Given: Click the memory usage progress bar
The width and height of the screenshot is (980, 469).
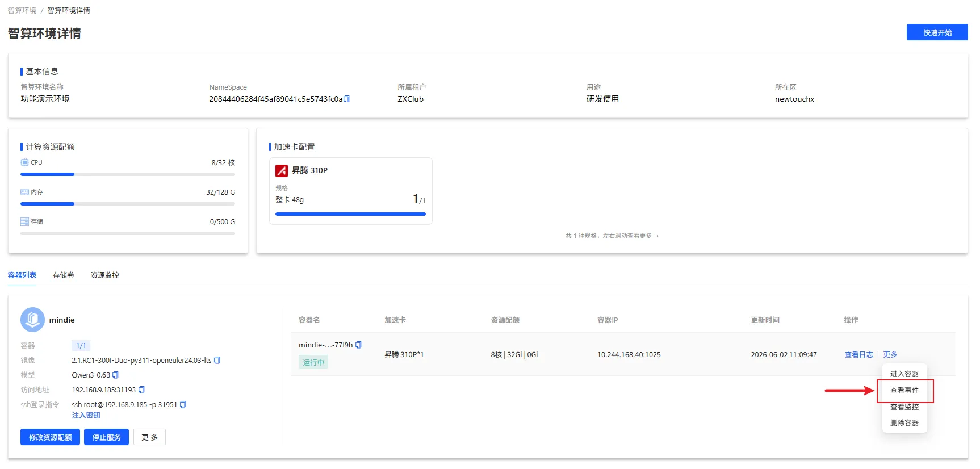Looking at the screenshot, I should tap(128, 204).
